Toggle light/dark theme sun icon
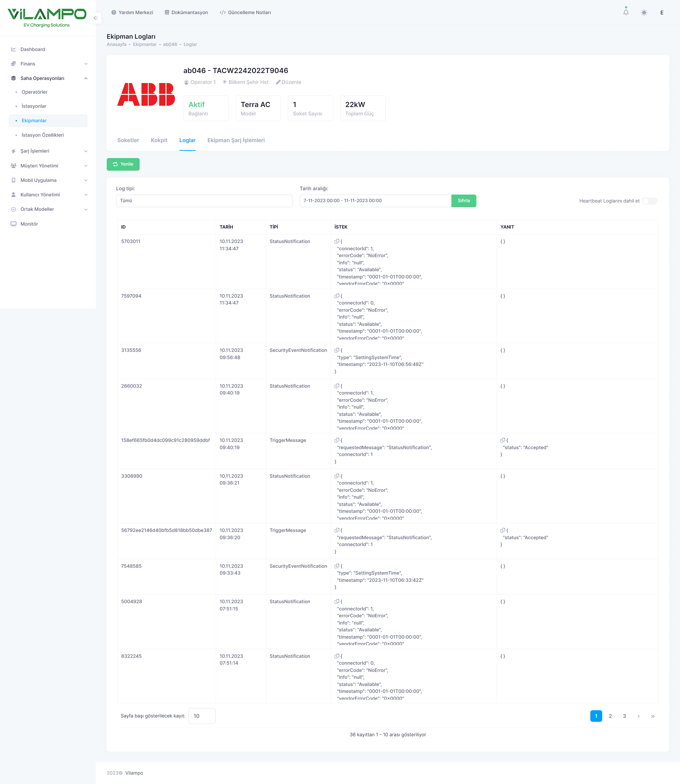Image resolution: width=680 pixels, height=784 pixels. [644, 12]
